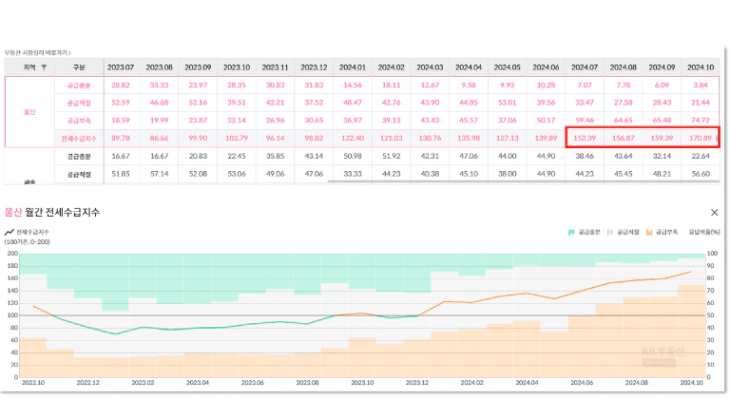Click the horizontal table scrollbar
The image size is (730, 399).
(x=524, y=182)
